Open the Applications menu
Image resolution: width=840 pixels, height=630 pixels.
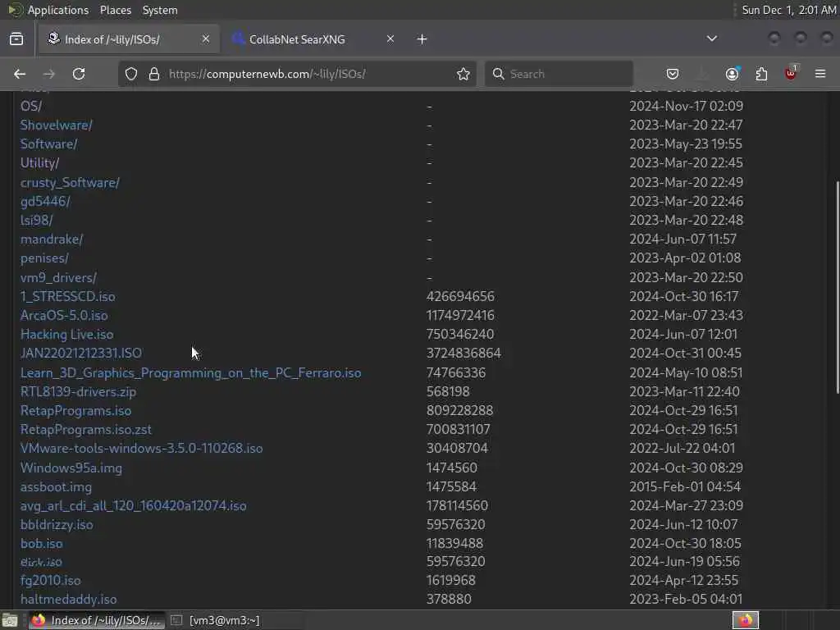tap(58, 10)
